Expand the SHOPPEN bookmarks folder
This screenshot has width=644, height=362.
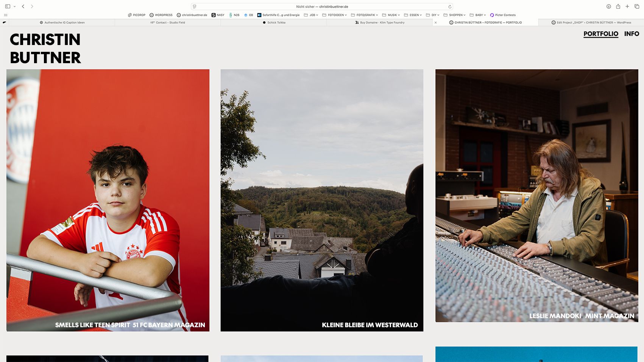455,15
